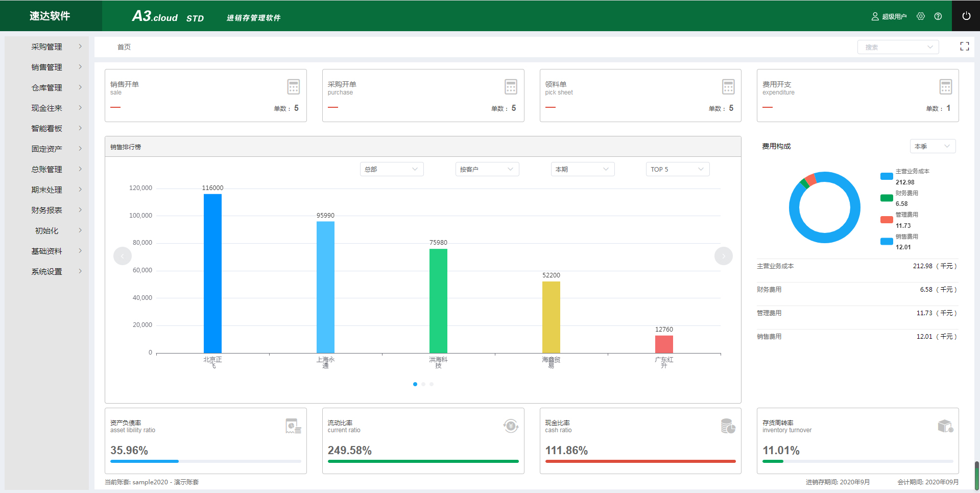980x493 pixels.
Task: Click the power logout icon
Action: tap(966, 16)
